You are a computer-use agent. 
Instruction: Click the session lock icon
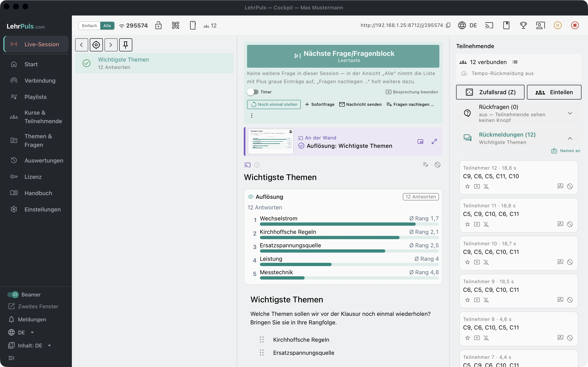[158, 25]
